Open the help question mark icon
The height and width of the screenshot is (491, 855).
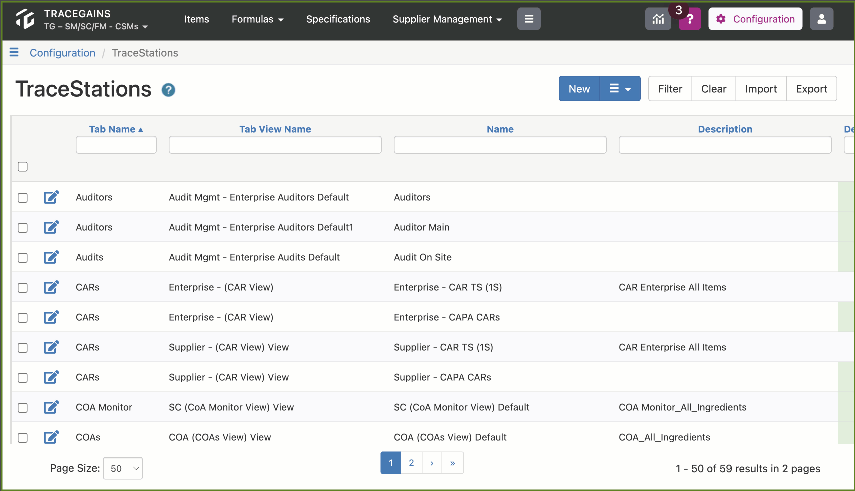coord(690,19)
